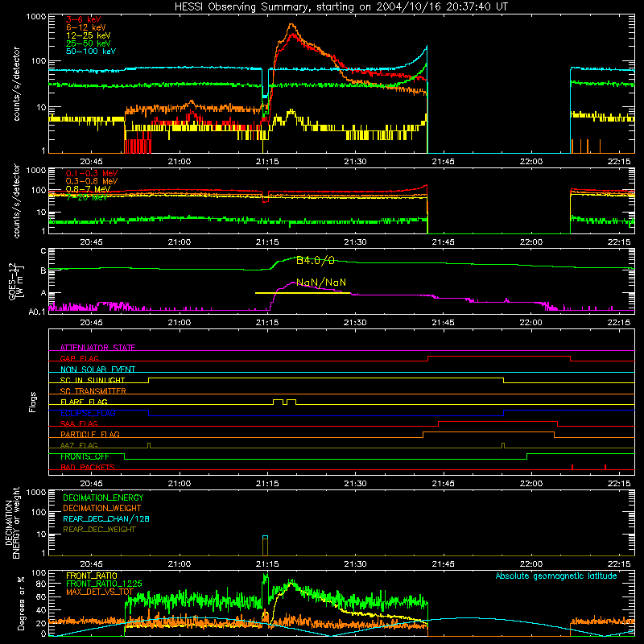Click the NON_SOLAR_EVENT flag label

[x=97, y=369]
